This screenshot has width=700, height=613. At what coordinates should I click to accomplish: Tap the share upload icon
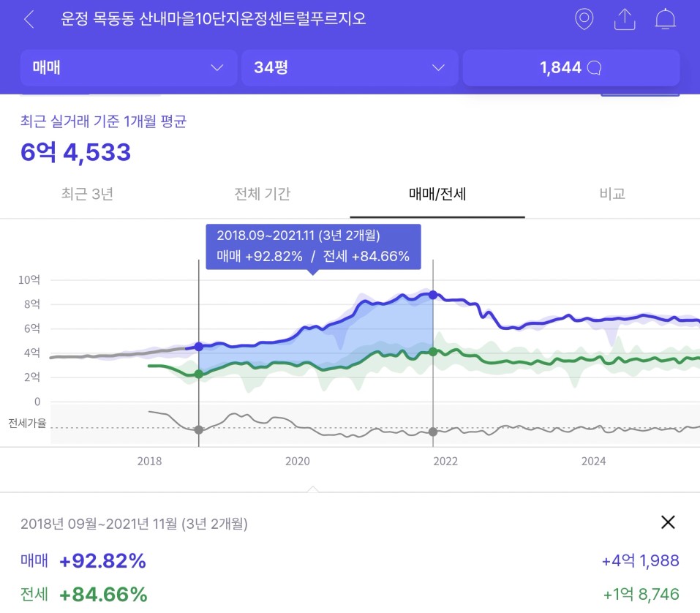click(625, 19)
